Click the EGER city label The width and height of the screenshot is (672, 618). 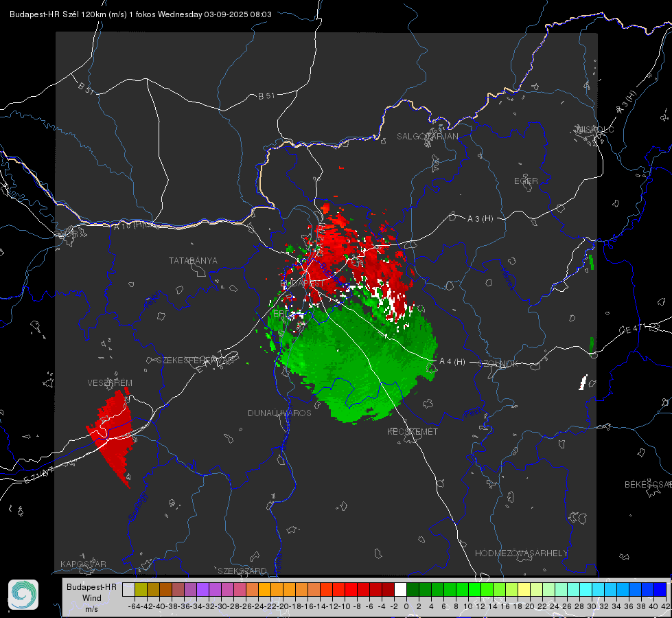coord(526,181)
